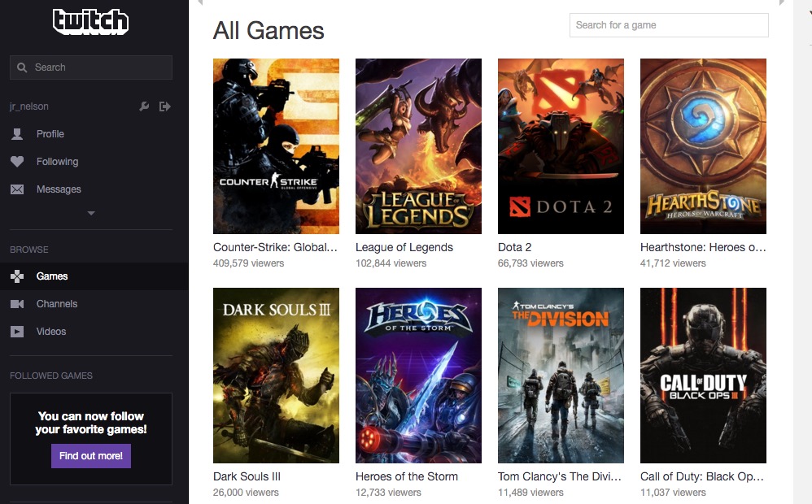The width and height of the screenshot is (812, 504).
Task: Click the Dota 2 title link
Action: (x=515, y=247)
